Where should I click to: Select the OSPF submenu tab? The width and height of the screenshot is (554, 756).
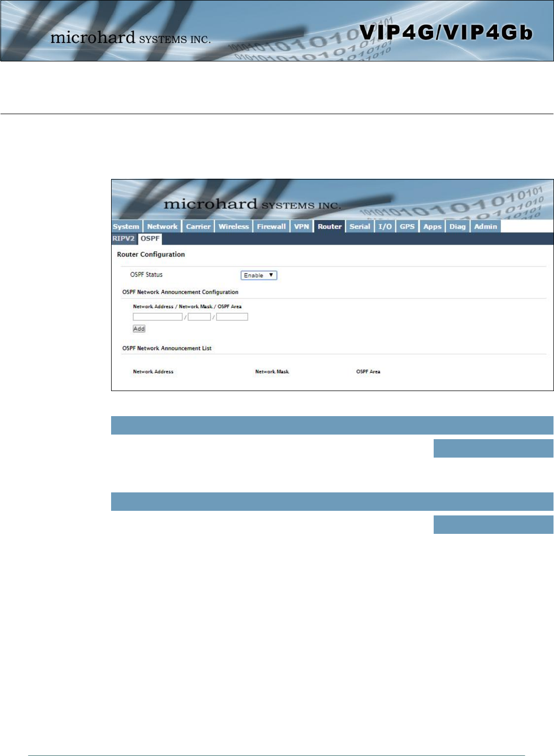point(150,239)
